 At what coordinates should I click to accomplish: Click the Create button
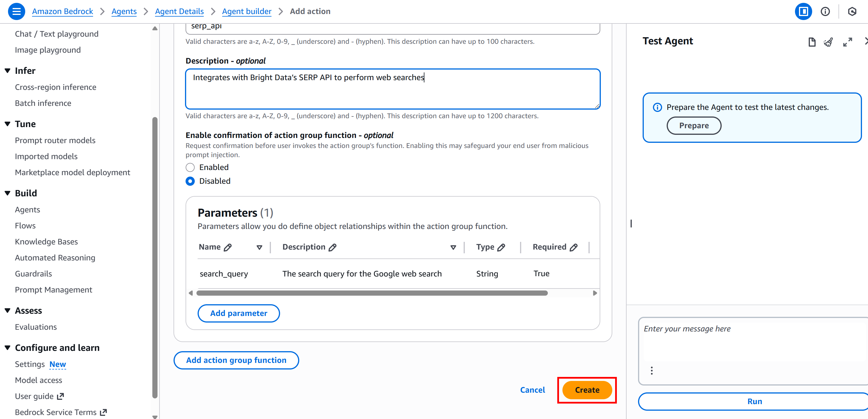[x=587, y=390]
